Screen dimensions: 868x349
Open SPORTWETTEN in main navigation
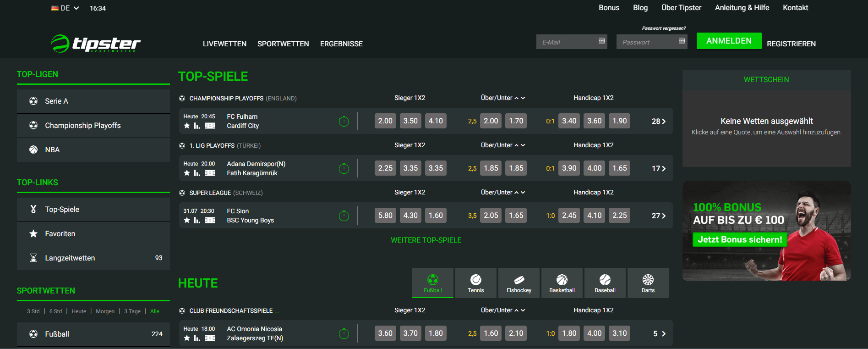283,44
